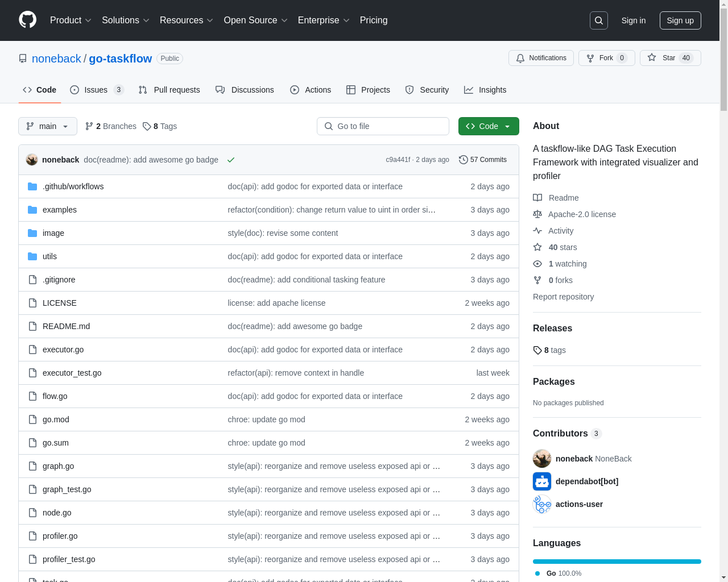Open the executor.go file
Screen dimensions: 728x582
63,350
